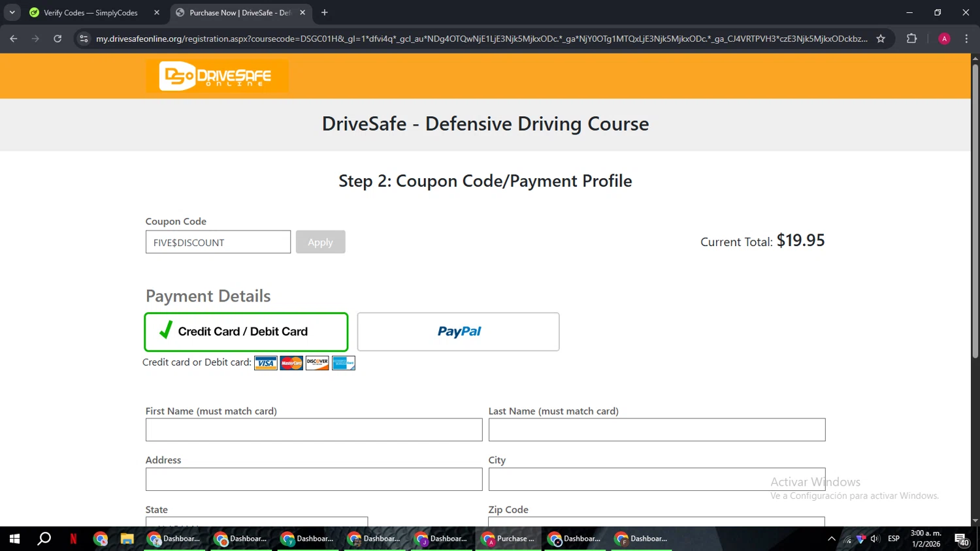Click the ESP language indicator
This screenshot has height=551, width=980.
894,539
